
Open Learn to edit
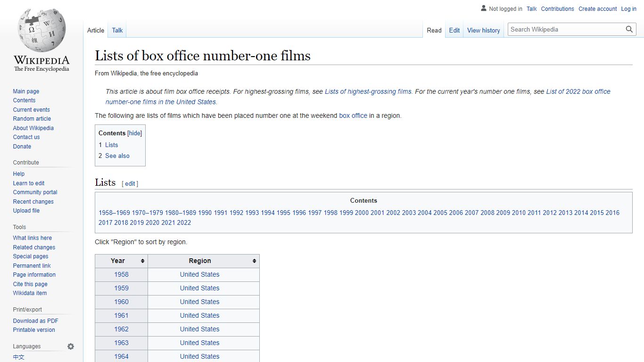click(x=29, y=183)
